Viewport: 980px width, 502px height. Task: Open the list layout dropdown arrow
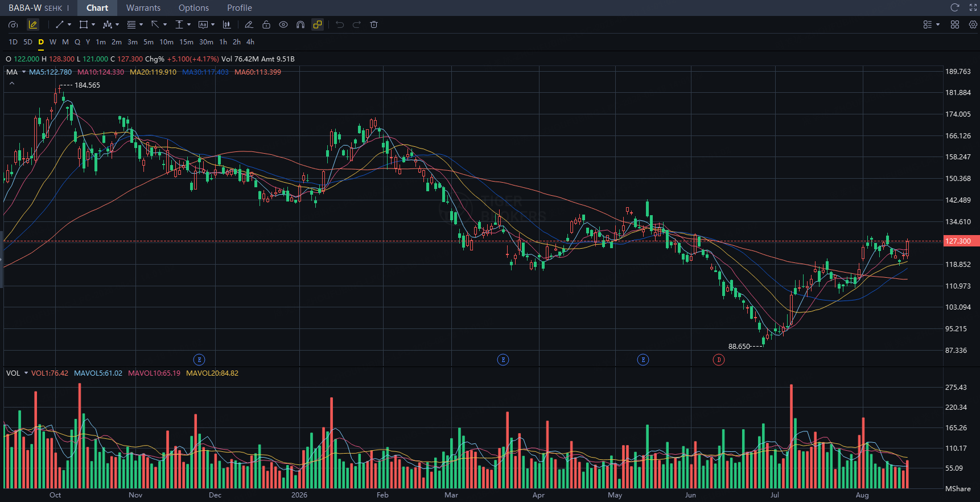[938, 24]
